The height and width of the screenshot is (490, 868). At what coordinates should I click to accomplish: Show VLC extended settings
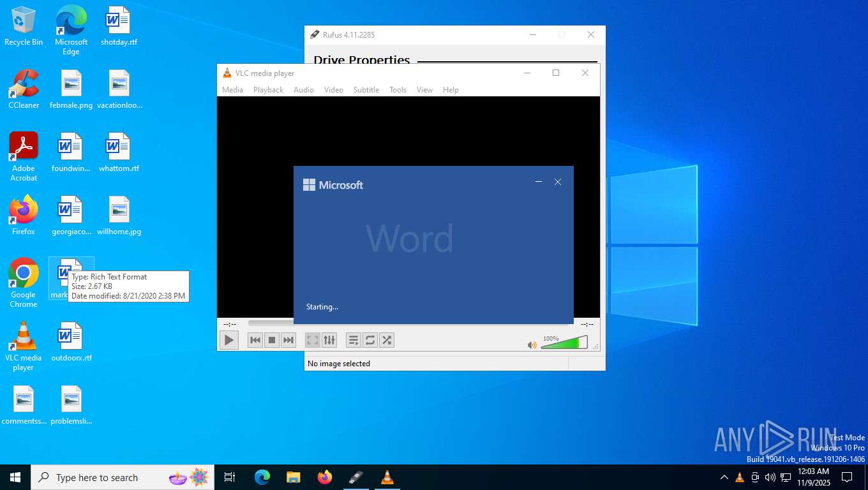click(x=329, y=340)
